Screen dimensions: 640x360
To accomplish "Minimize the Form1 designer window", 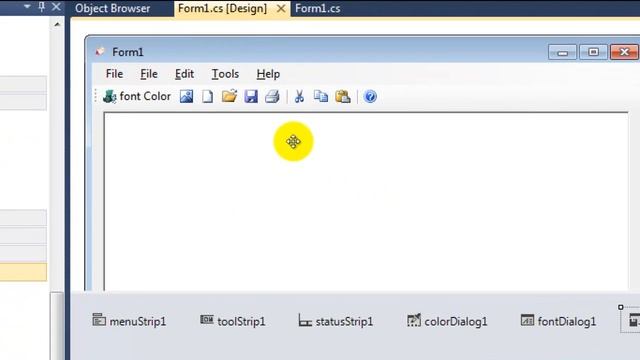I will pos(562,52).
